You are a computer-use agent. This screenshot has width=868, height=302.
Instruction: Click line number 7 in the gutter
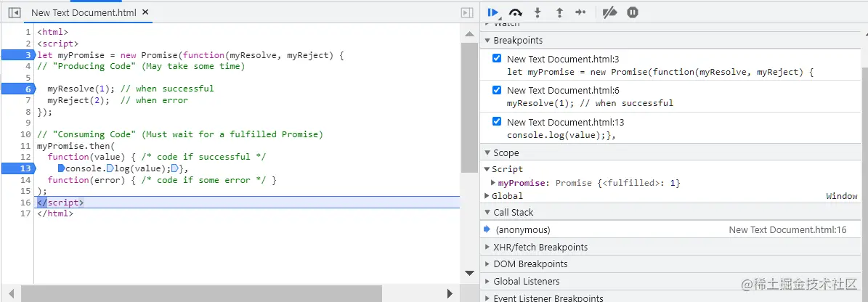pos(28,100)
